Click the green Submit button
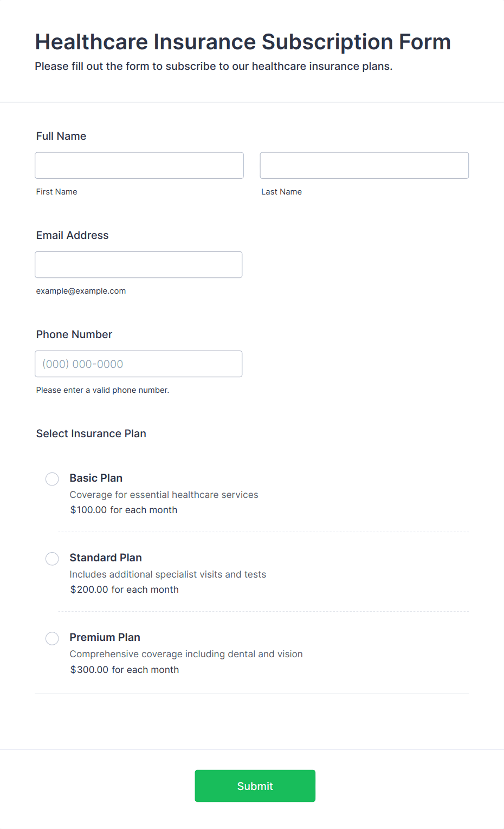This screenshot has height=829, width=504. pyautogui.click(x=255, y=786)
